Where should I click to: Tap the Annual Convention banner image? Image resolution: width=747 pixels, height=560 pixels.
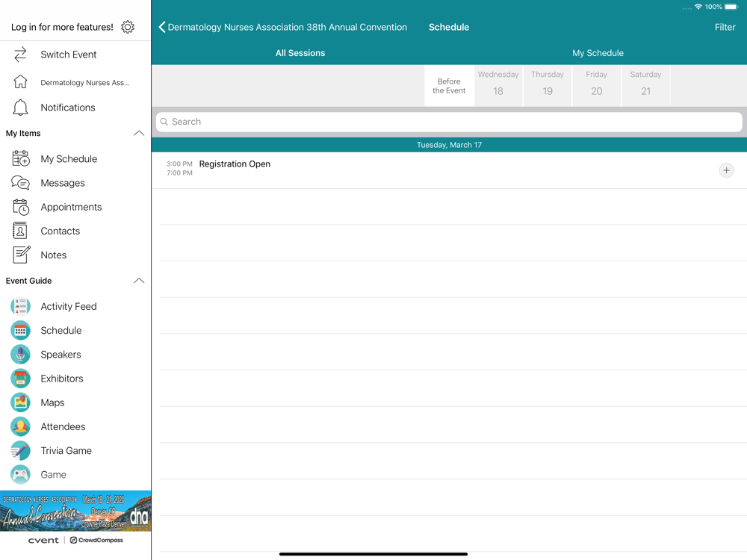point(75,511)
